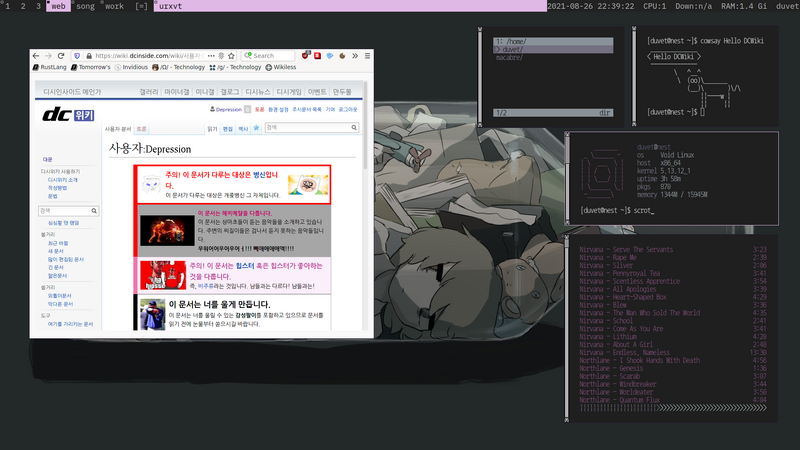800x450 pixels.
Task: Open the Tomorrow's bookmark
Action: [x=91, y=67]
